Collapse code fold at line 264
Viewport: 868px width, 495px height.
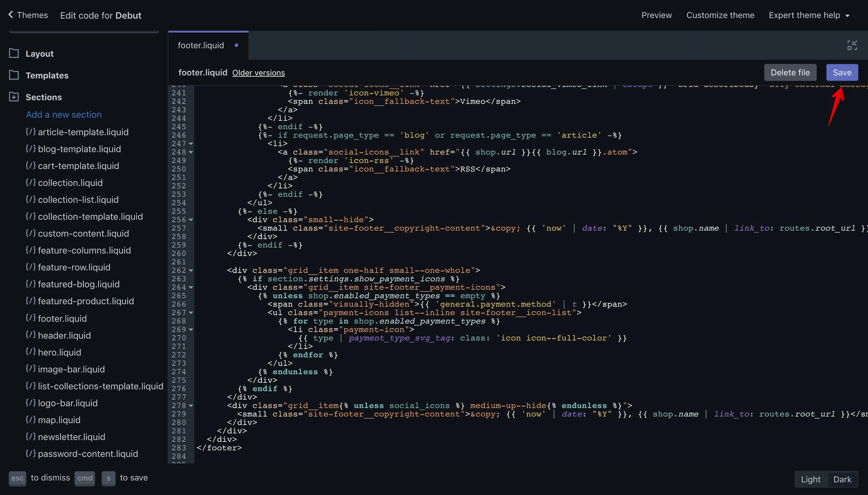(191, 287)
